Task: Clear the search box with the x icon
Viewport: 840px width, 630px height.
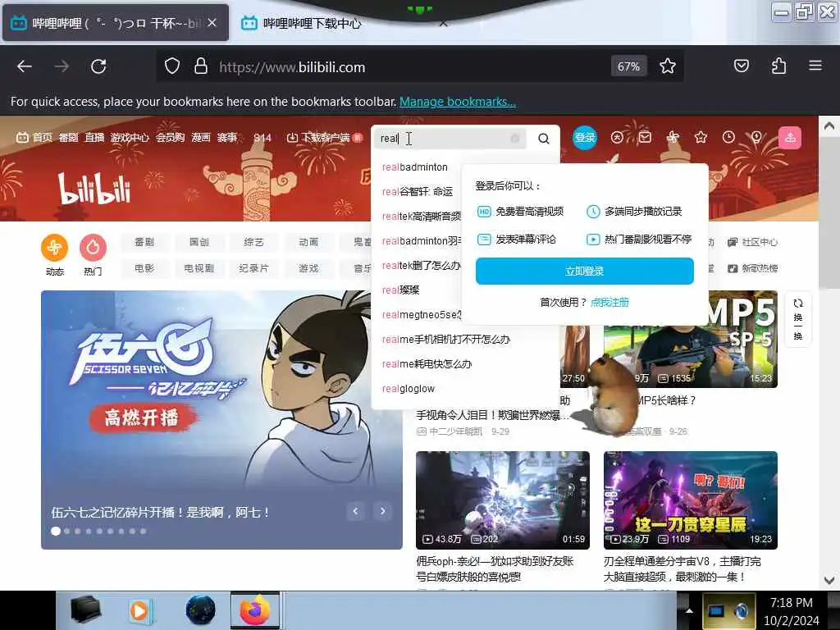Action: [x=515, y=139]
